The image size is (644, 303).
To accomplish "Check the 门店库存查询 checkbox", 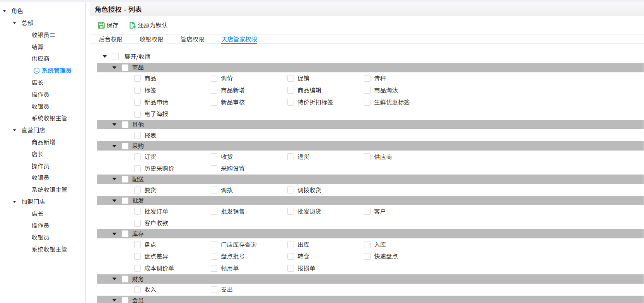I will [214, 245].
